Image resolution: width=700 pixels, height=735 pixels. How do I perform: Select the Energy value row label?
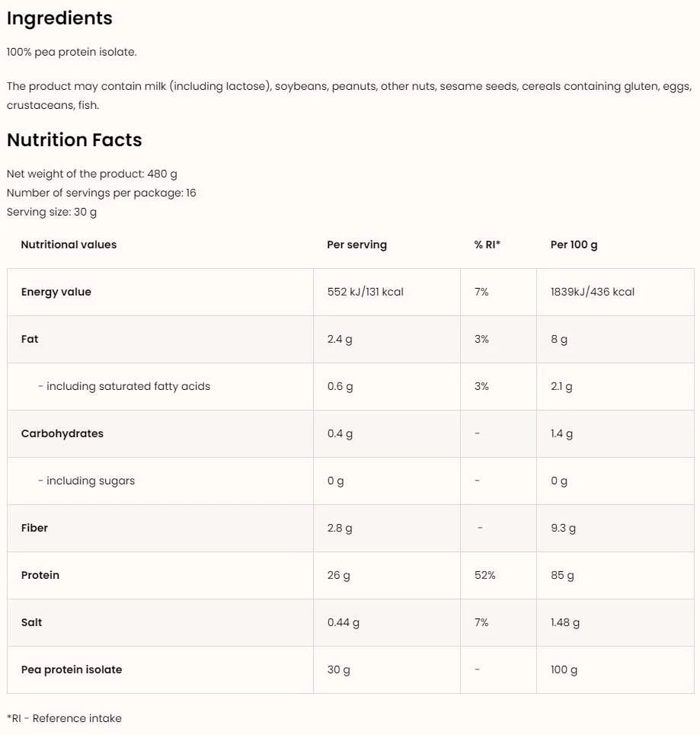coord(56,292)
